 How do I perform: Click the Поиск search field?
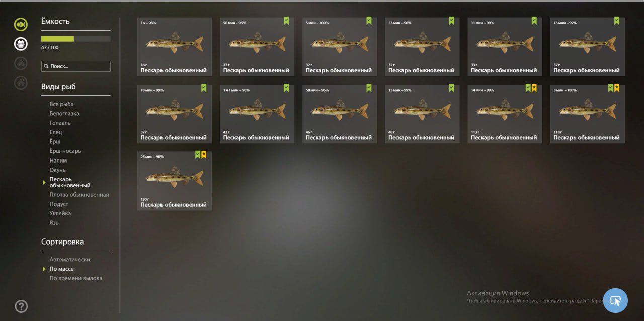76,66
